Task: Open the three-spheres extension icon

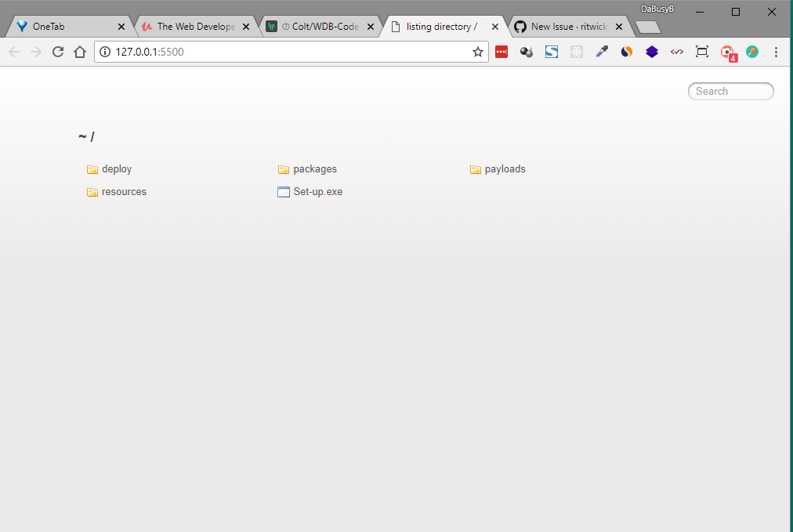Action: (x=527, y=52)
